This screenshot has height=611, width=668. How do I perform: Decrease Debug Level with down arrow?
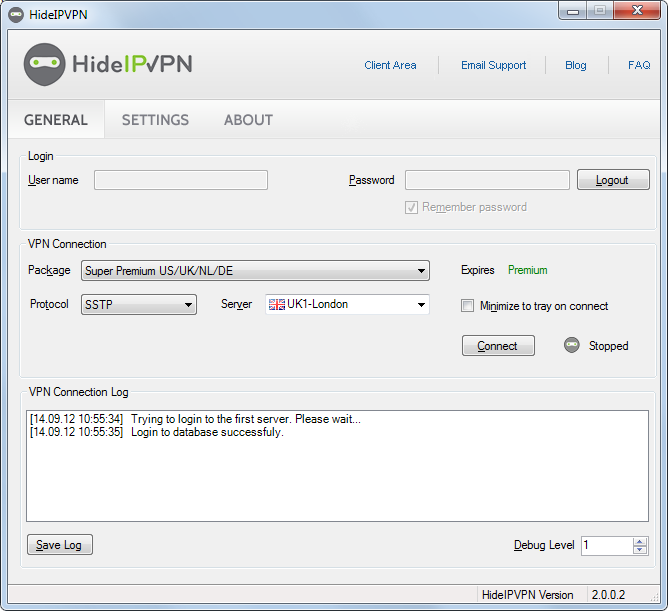(x=639, y=550)
